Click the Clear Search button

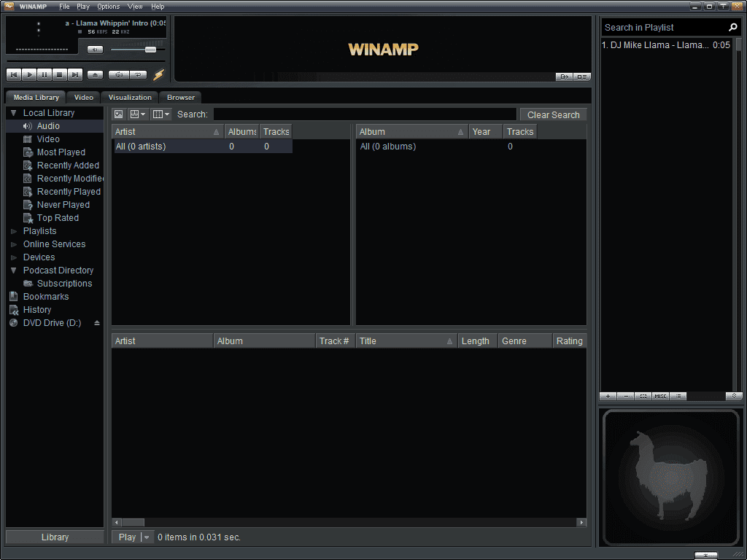[554, 114]
